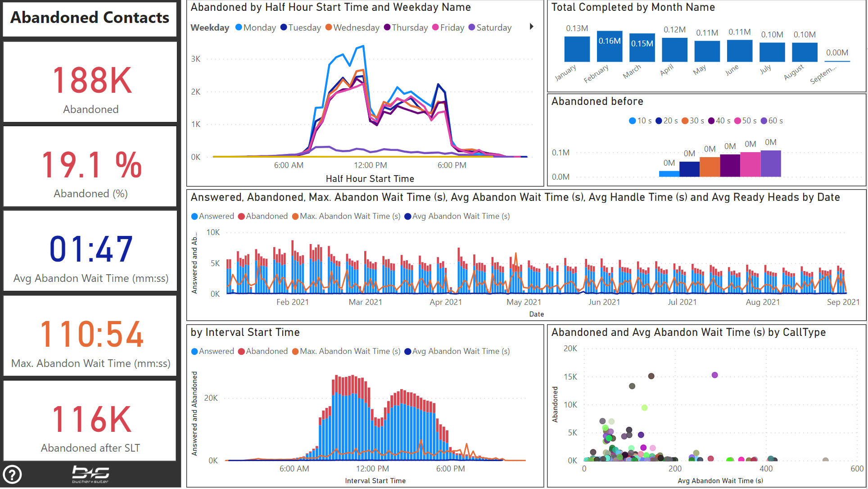Click the Feb 2021 date axis label
The height and width of the screenshot is (489, 868).
(293, 302)
